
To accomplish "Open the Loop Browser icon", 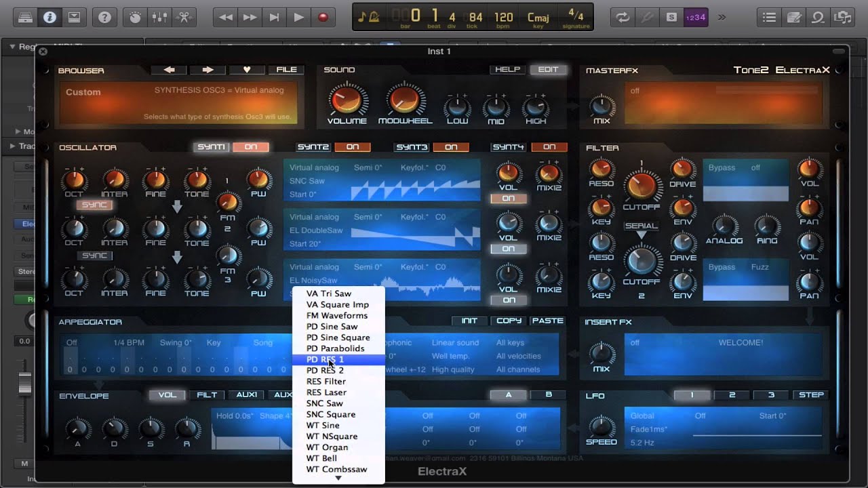I will tap(818, 18).
